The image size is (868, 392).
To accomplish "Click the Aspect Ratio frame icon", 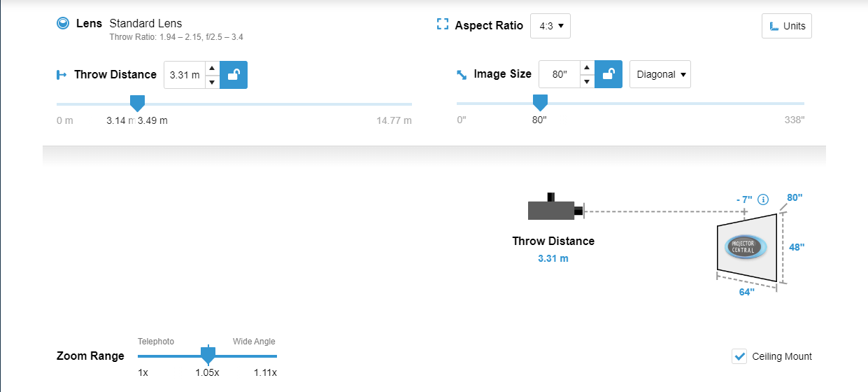I will pos(442,25).
